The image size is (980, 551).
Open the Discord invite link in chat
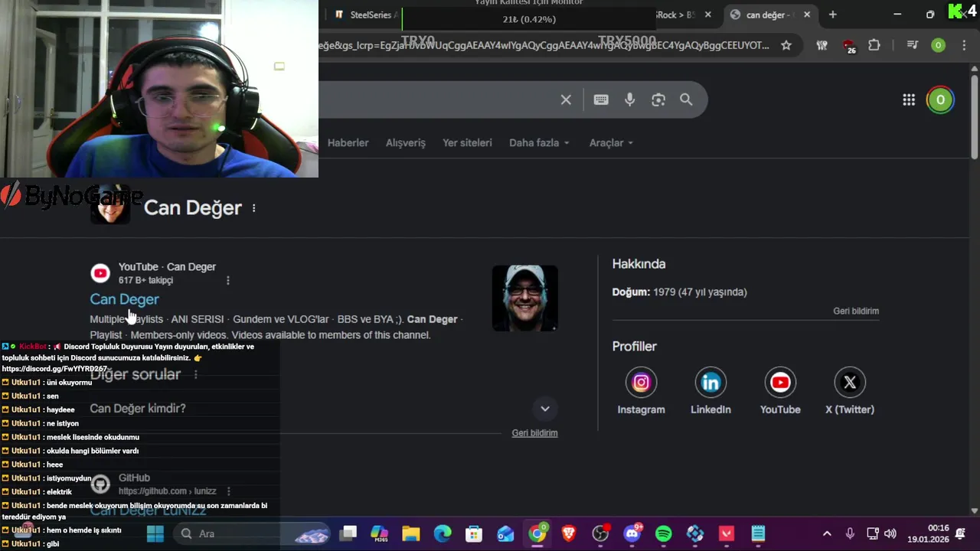click(54, 369)
